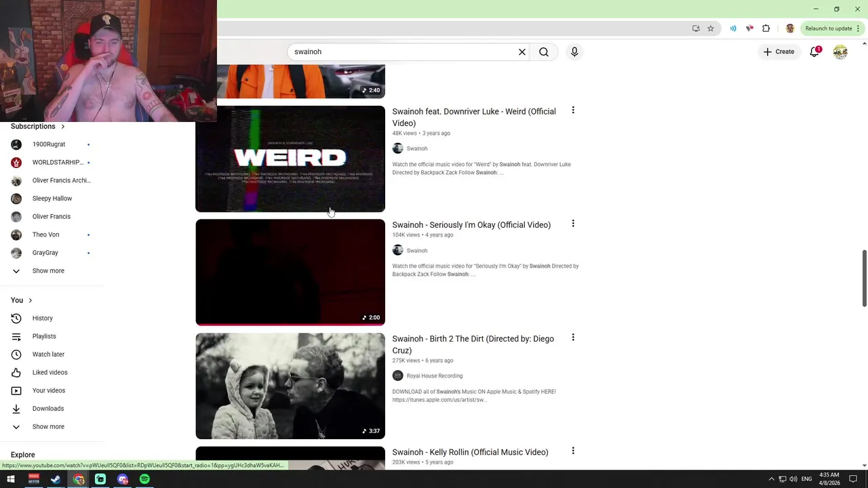This screenshot has height=488, width=868.
Task: Expand the Subscriptions section chevron
Action: 63,127
